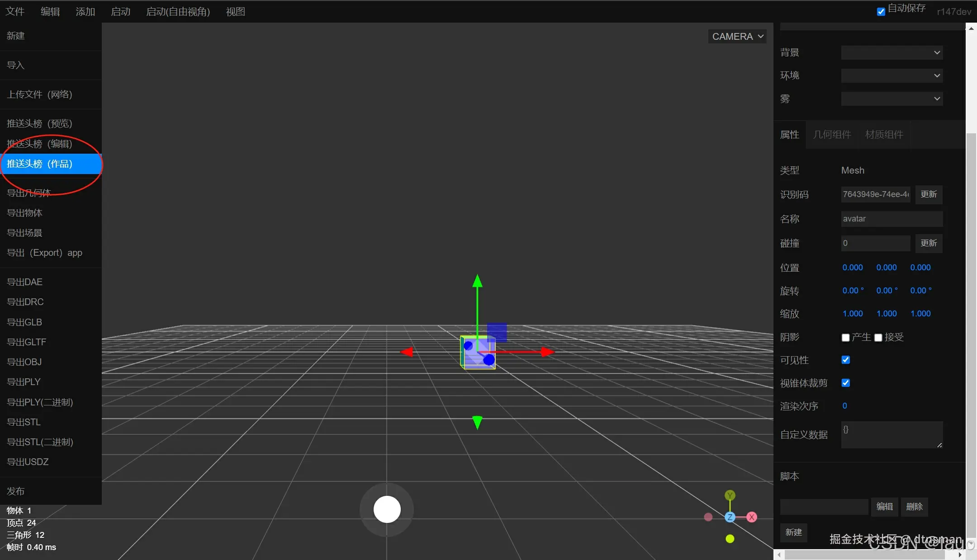The height and width of the screenshot is (560, 977).
Task: Click the 名称 input field containing avatar
Action: 892,219
